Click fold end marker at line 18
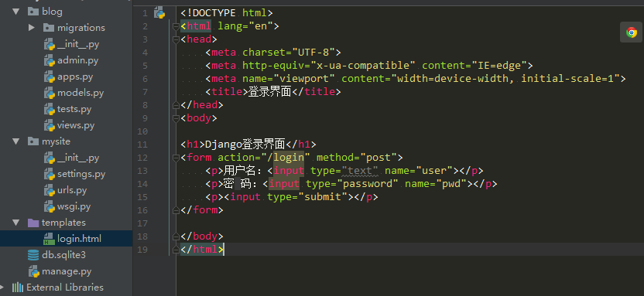The image size is (644, 296). pyautogui.click(x=176, y=236)
